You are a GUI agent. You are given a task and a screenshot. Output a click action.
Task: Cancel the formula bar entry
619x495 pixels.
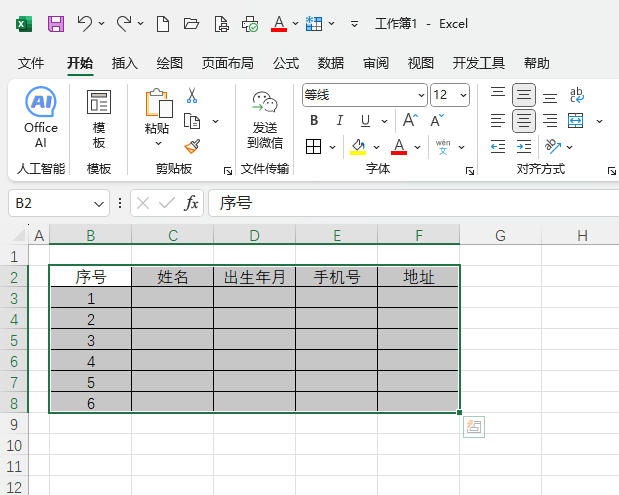coord(143,203)
